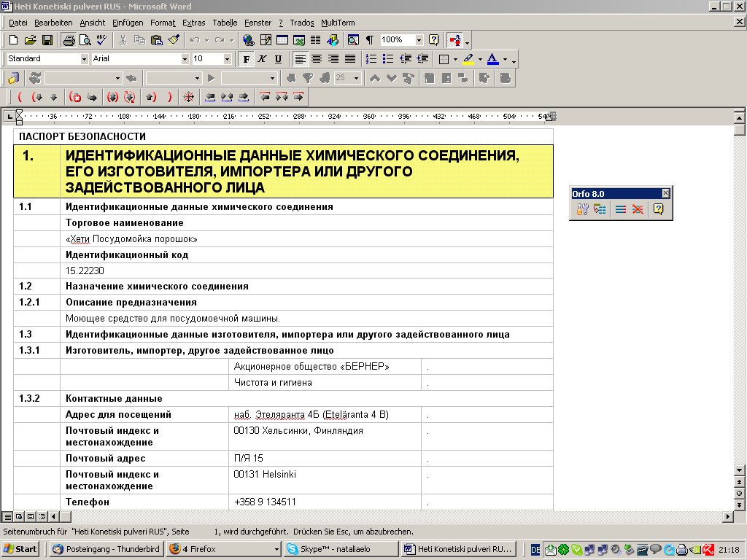Open print preview (Seitenansicht)
The image size is (747, 560).
[x=85, y=40]
